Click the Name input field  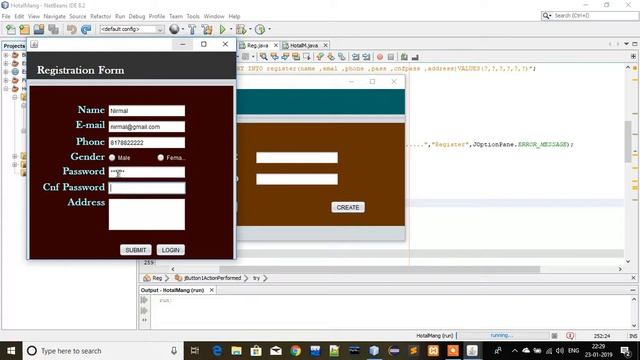pos(147,111)
